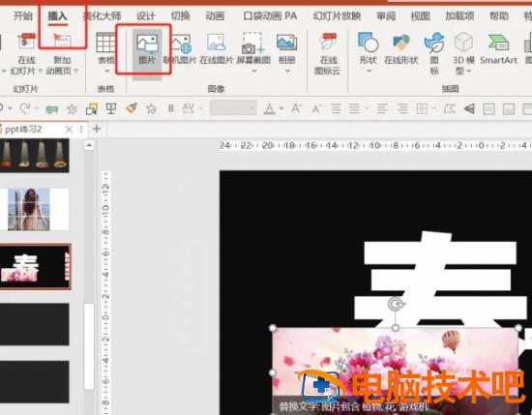The width and height of the screenshot is (532, 415).
Task: Open the 动画 (Animations) tab
Action: click(x=215, y=15)
